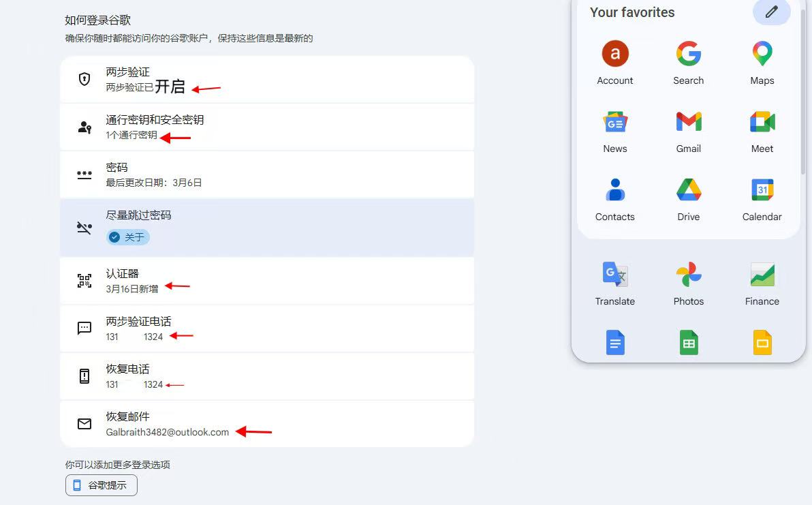Image resolution: width=812 pixels, height=505 pixels.
Task: Edit favorites with the pencil icon
Action: coord(771,12)
